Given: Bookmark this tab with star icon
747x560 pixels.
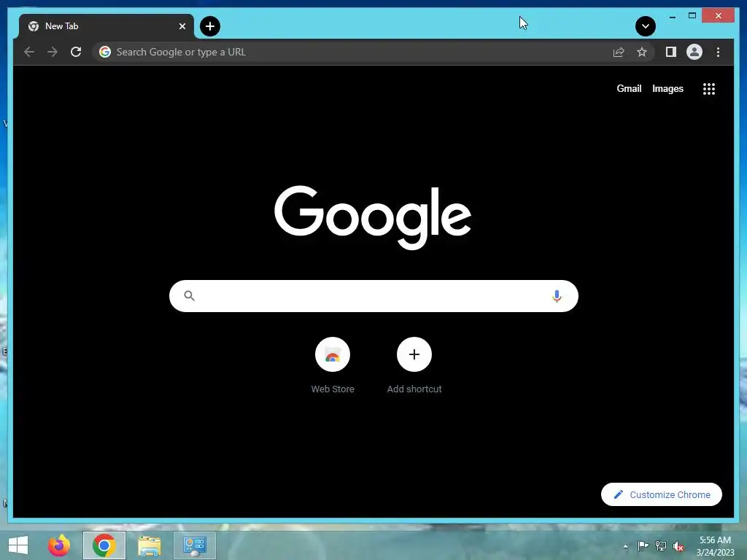Looking at the screenshot, I should click(x=642, y=52).
